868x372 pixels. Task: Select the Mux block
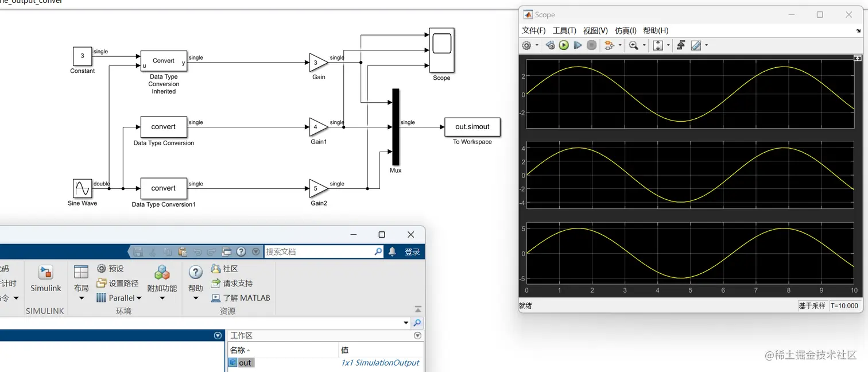click(396, 127)
